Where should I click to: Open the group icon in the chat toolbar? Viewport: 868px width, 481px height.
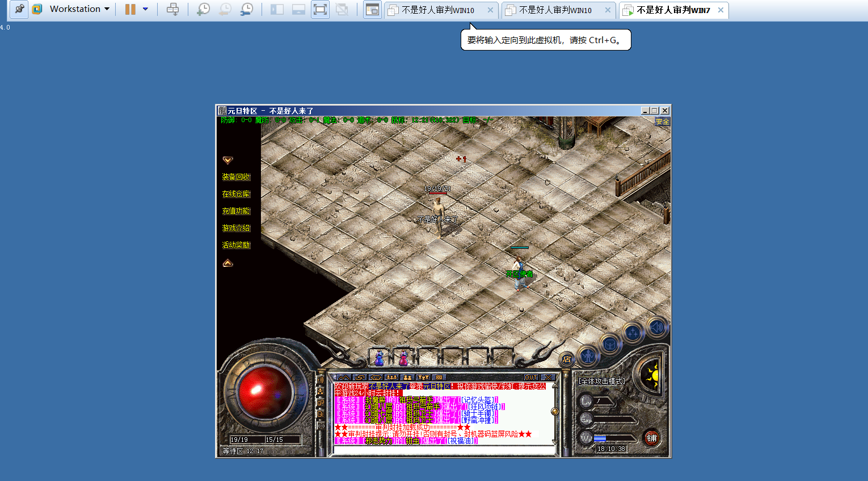pos(391,377)
